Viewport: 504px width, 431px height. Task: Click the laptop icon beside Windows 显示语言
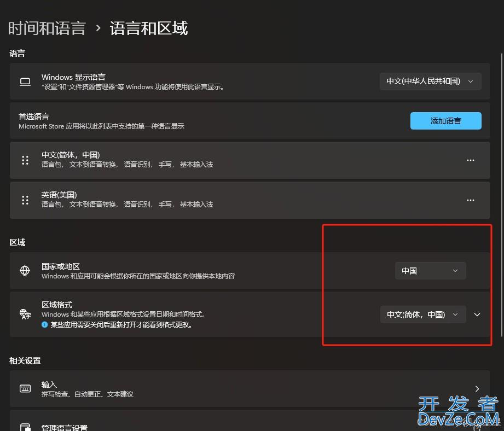(25, 81)
